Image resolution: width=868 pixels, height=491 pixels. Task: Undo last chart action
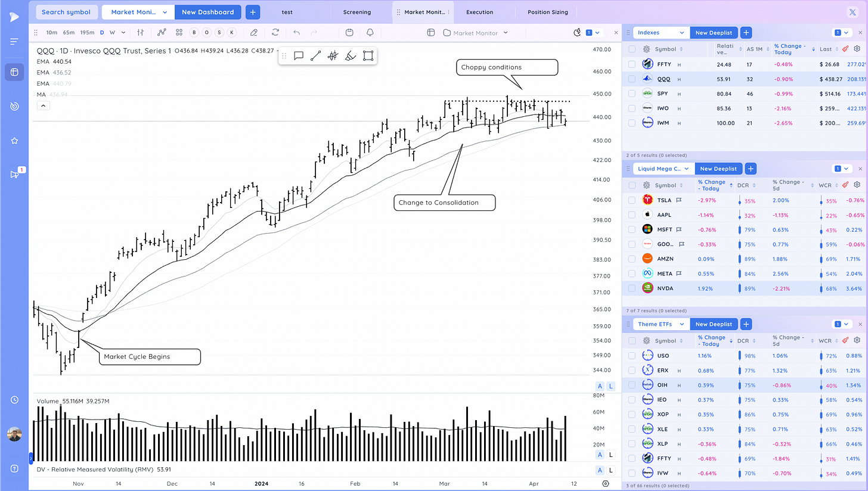(x=296, y=32)
